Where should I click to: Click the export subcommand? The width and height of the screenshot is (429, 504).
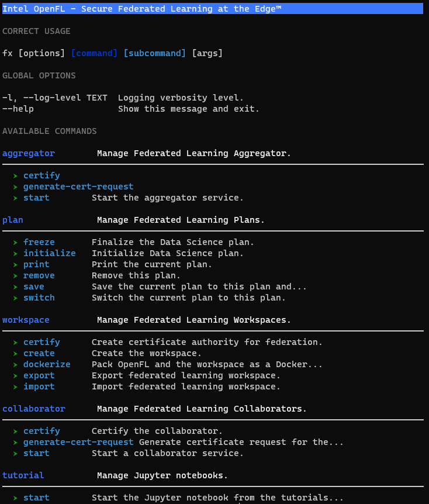pos(39,376)
